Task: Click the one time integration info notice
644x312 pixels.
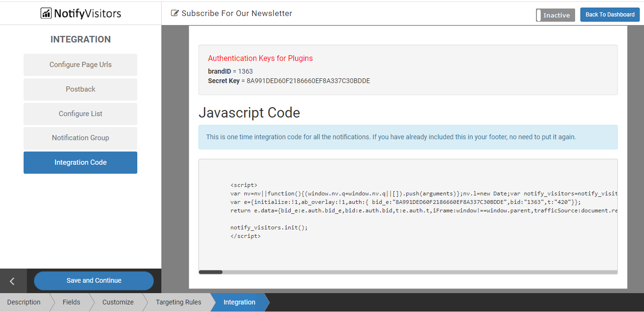Action: pos(408,137)
